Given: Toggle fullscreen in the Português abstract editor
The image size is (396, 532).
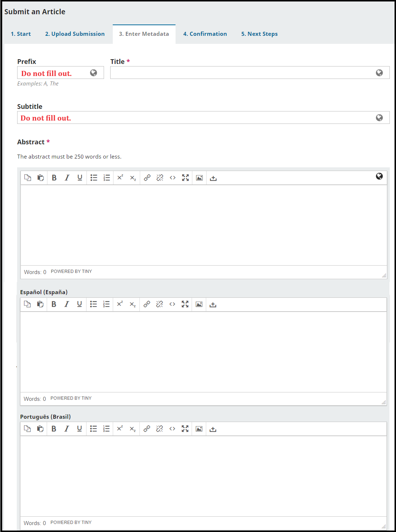Looking at the screenshot, I should [185, 429].
